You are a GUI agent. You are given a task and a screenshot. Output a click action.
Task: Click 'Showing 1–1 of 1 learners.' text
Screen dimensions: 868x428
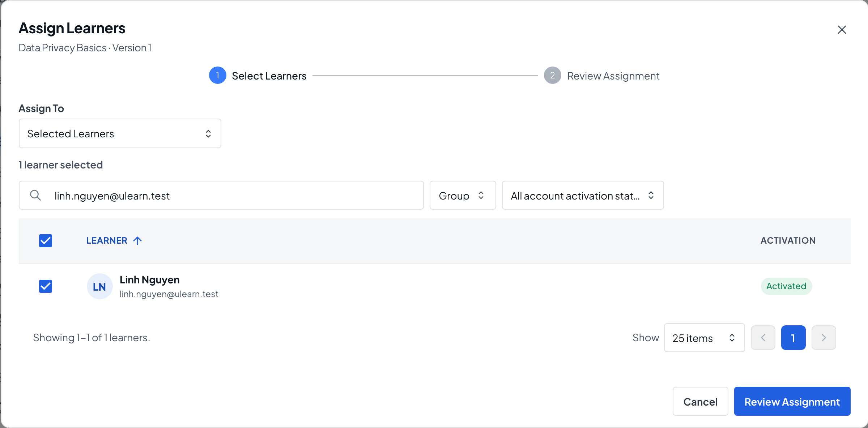[92, 338]
